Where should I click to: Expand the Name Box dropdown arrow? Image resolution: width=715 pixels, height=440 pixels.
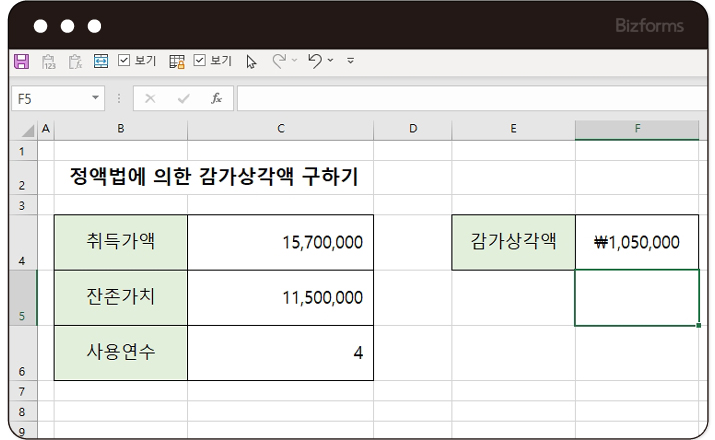(x=95, y=98)
